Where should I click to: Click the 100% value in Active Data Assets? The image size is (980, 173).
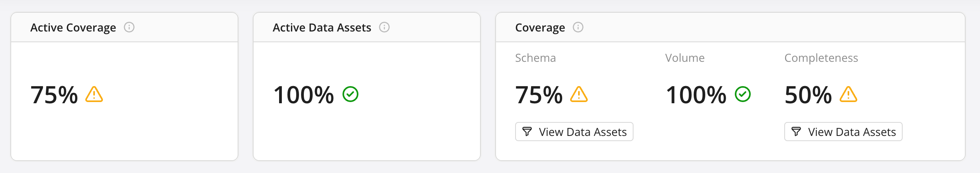click(303, 95)
